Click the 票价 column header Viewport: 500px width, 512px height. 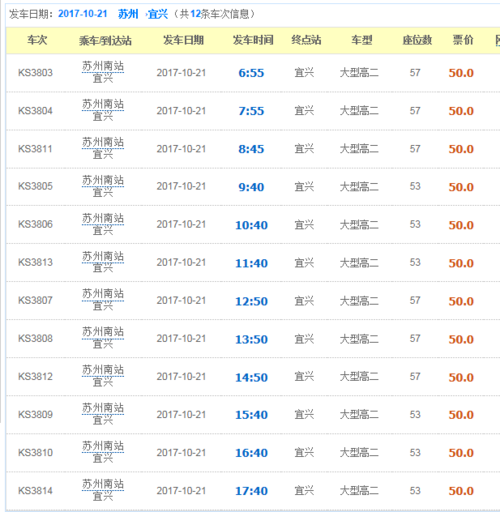463,40
